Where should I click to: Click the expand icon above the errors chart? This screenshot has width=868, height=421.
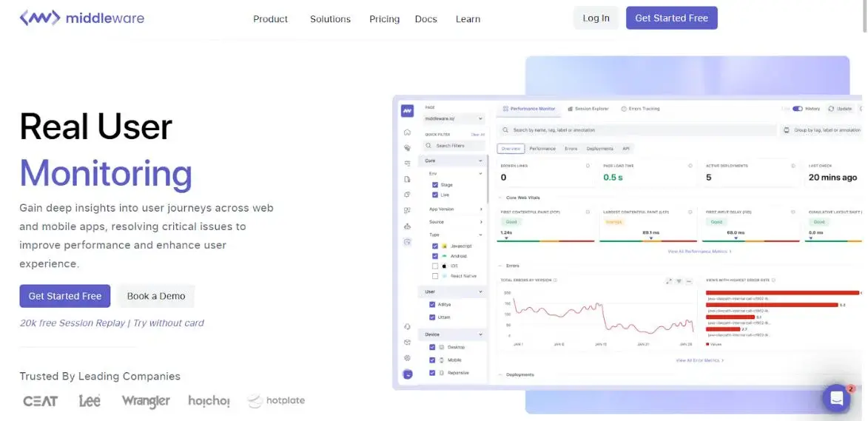pos(669,282)
